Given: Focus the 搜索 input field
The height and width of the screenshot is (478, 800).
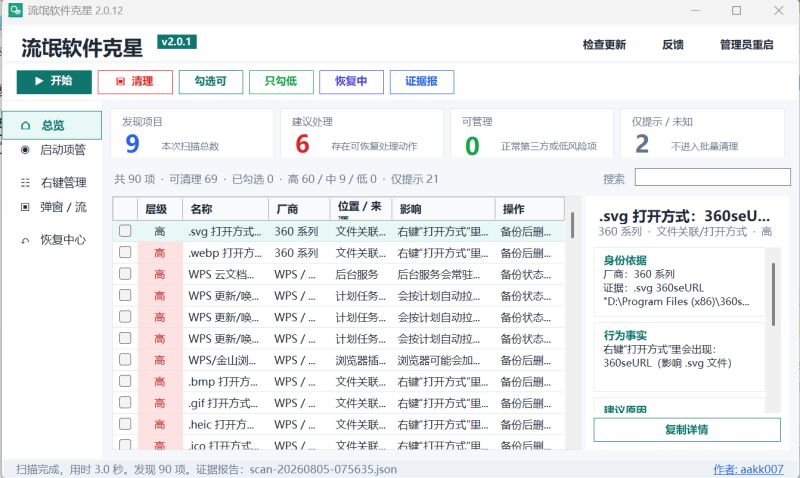Looking at the screenshot, I should click(x=712, y=178).
